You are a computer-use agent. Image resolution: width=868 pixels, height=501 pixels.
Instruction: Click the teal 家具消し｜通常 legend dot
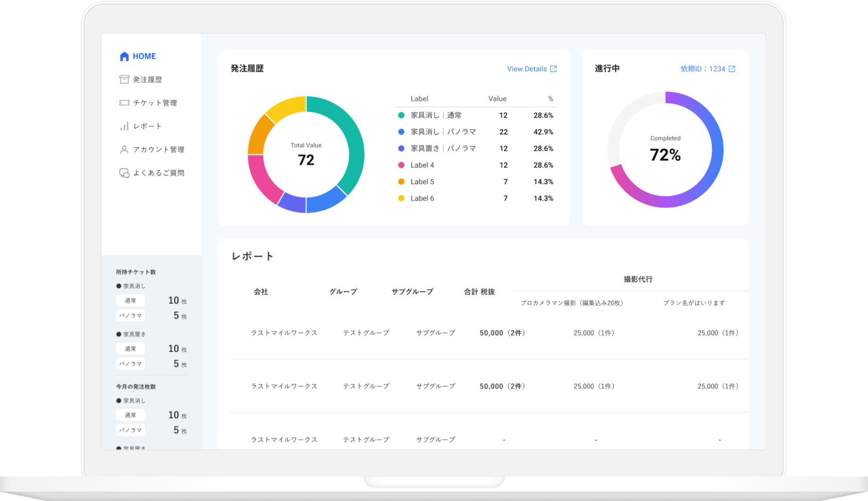click(401, 115)
